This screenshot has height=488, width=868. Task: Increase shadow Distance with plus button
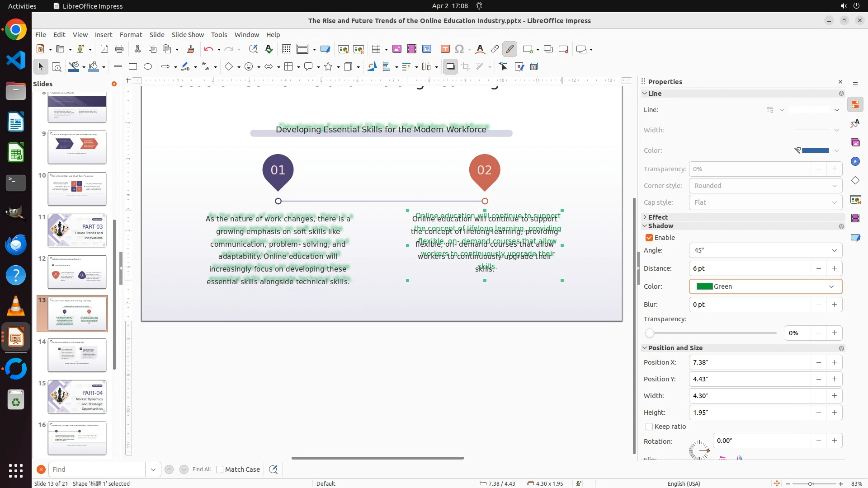834,268
